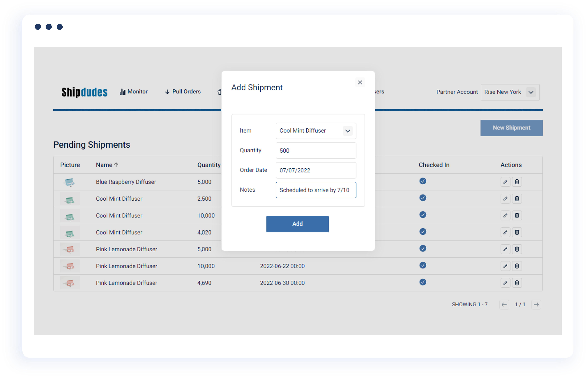Edit the Pink Lemonade Diffuser shipment of 5,000
The image size is (588, 378).
coord(505,249)
